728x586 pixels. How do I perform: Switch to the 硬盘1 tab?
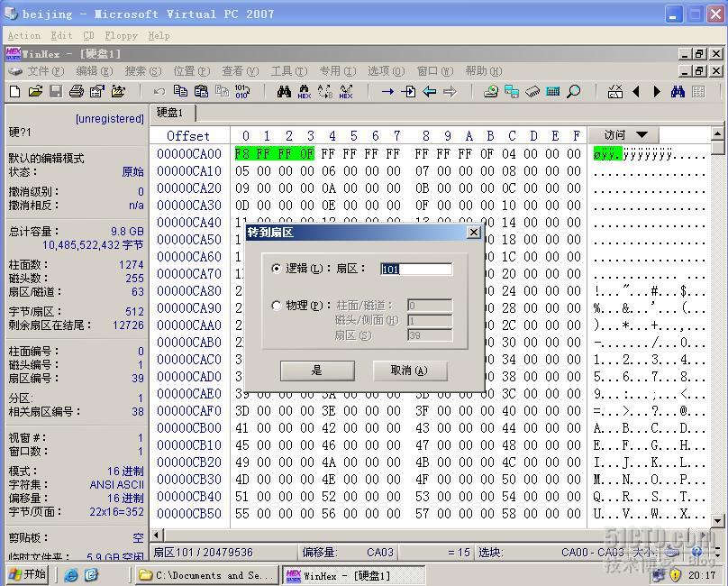(172, 113)
